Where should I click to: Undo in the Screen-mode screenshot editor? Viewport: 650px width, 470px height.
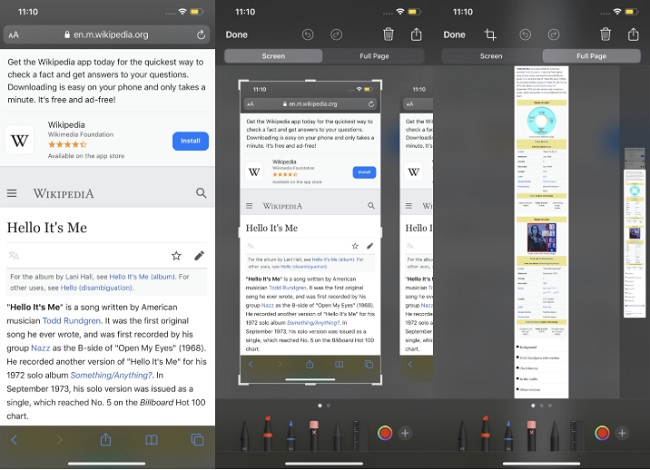tap(308, 35)
